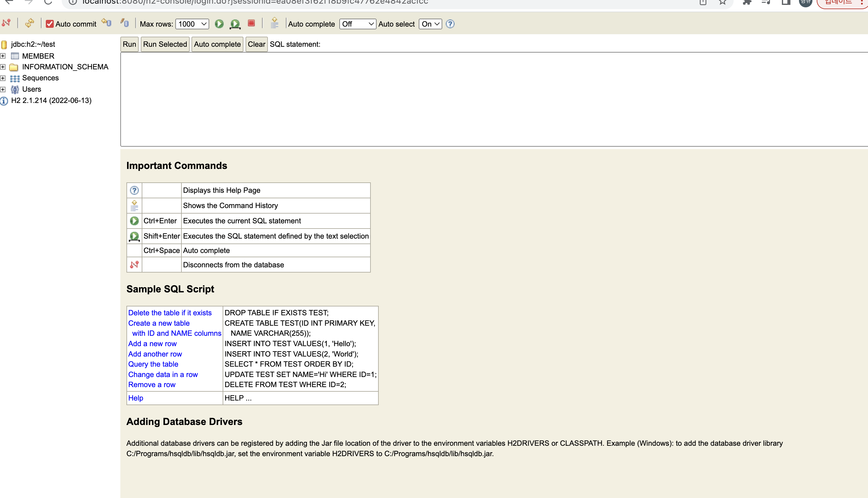Open the browser media control icon

click(766, 2)
